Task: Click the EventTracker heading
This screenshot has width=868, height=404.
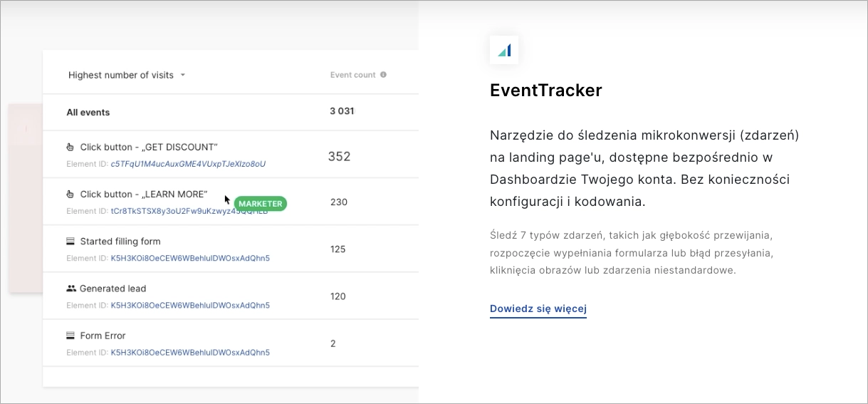Action: pos(545,90)
